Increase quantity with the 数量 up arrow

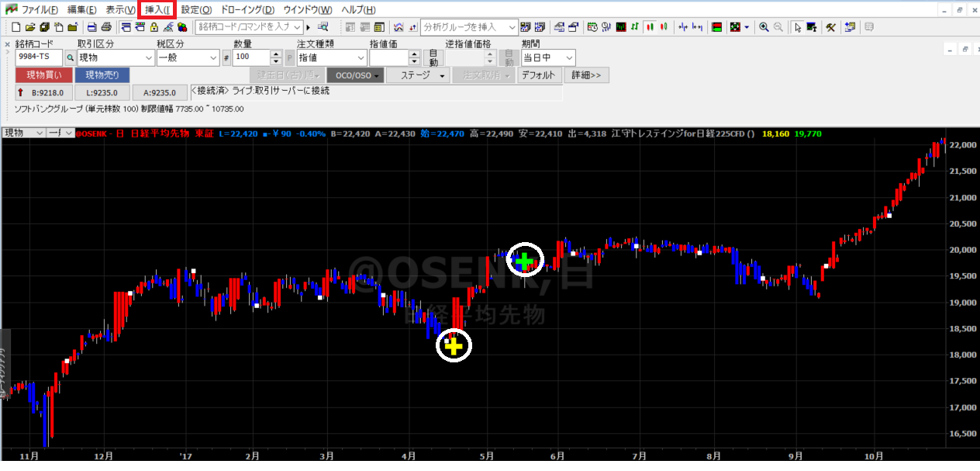pos(276,54)
